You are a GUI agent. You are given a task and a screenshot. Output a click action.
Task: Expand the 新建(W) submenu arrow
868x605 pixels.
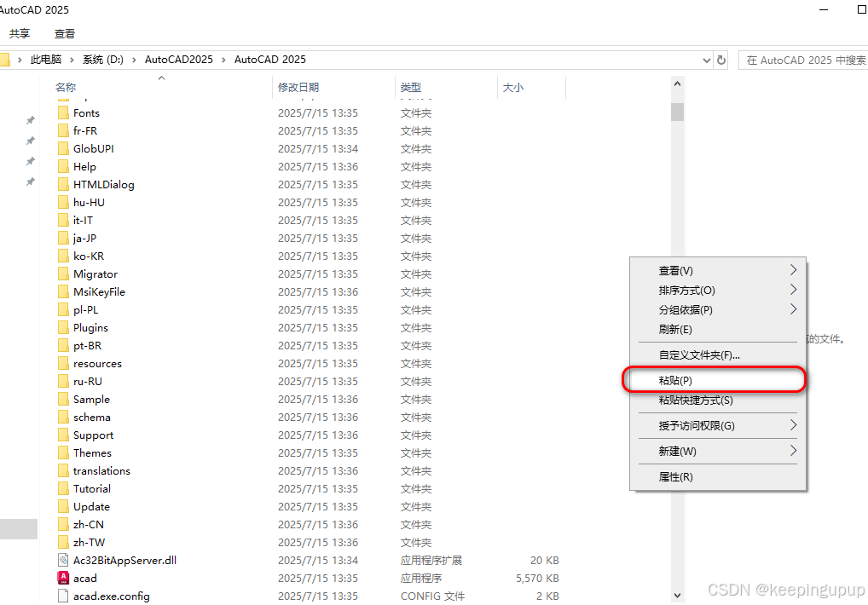click(793, 450)
